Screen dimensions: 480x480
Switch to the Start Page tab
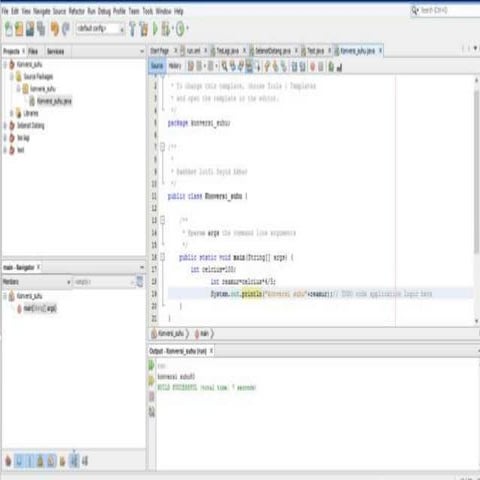click(163, 51)
